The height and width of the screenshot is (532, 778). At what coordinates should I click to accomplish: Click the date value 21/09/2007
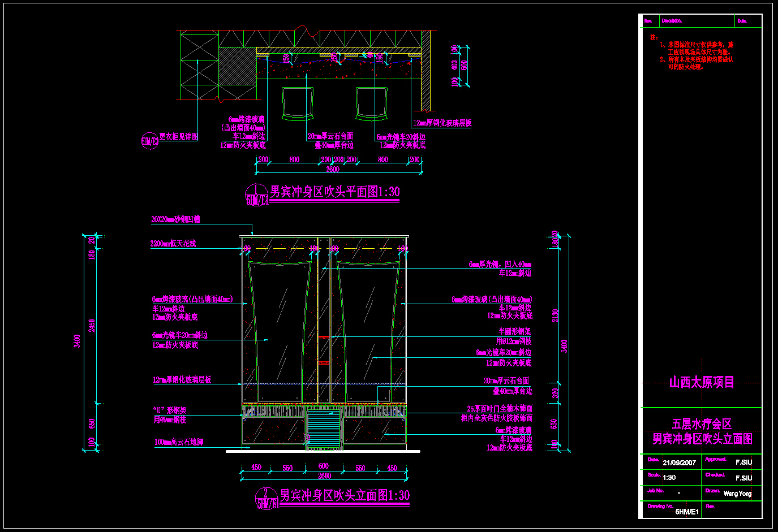click(679, 463)
